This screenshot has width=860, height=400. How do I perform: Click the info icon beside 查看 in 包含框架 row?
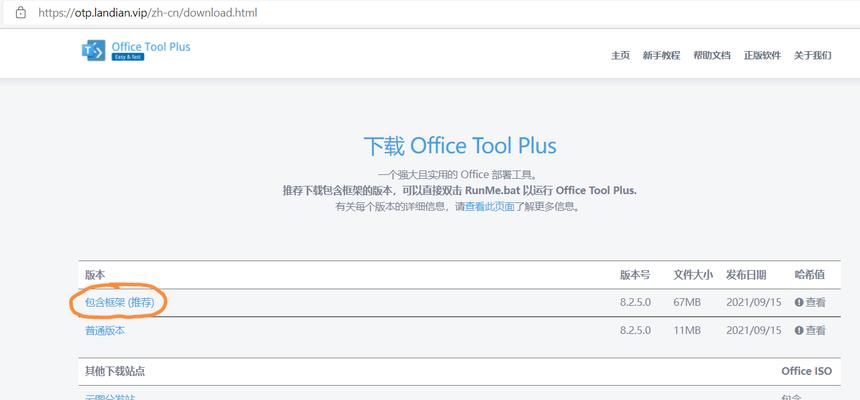pos(799,302)
